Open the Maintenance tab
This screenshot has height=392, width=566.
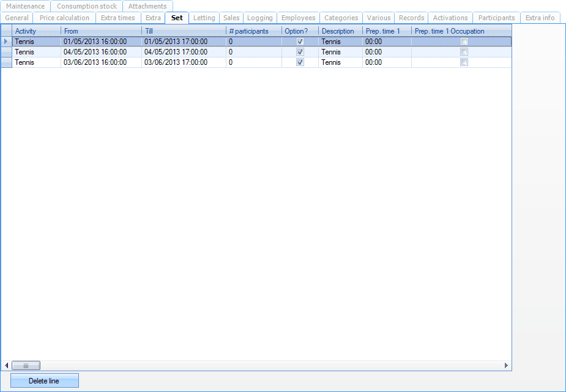click(x=25, y=6)
